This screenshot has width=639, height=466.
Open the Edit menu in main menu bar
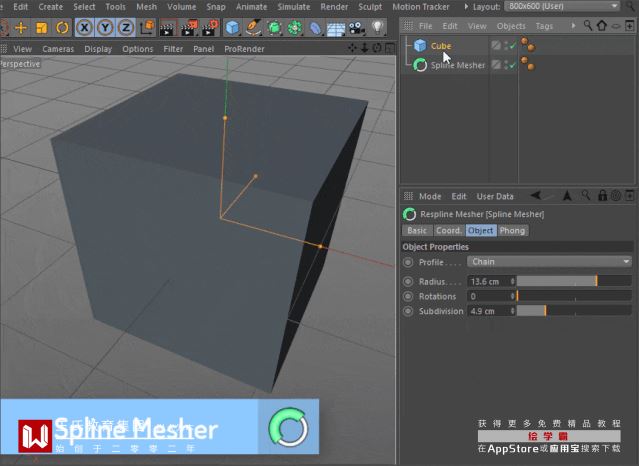pyautogui.click(x=20, y=7)
